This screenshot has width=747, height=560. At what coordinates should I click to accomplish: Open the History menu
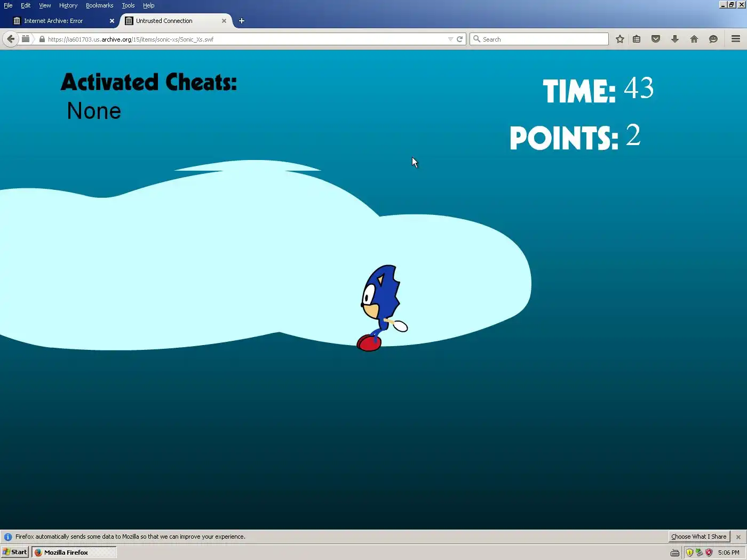click(68, 5)
